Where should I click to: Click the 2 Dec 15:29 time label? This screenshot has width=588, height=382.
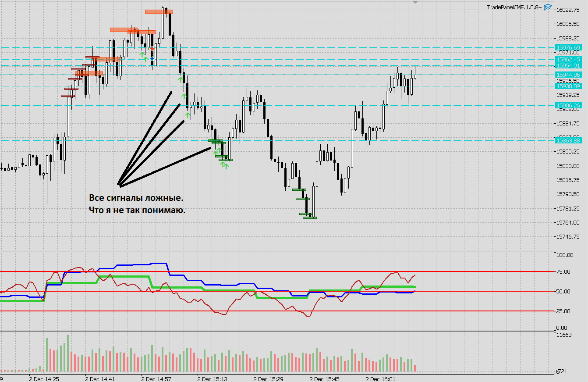coord(269,378)
